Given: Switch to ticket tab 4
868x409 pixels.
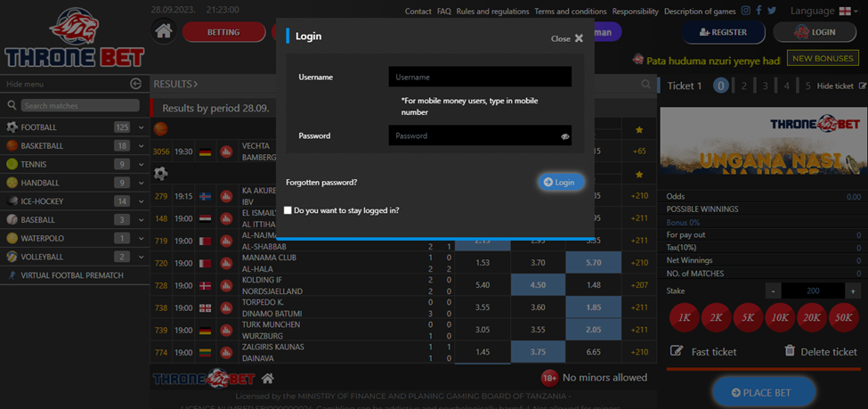Looking at the screenshot, I should [787, 86].
